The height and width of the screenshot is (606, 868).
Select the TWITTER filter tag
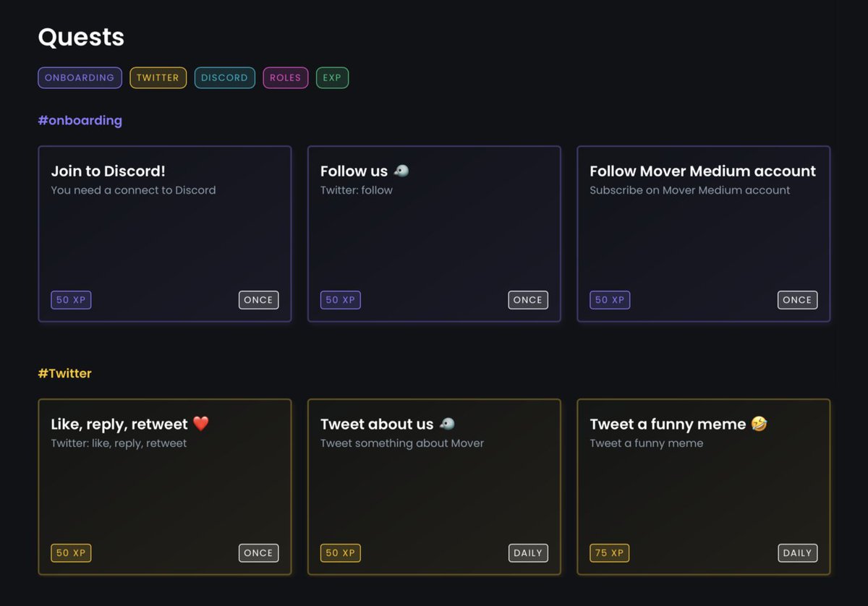(x=158, y=77)
